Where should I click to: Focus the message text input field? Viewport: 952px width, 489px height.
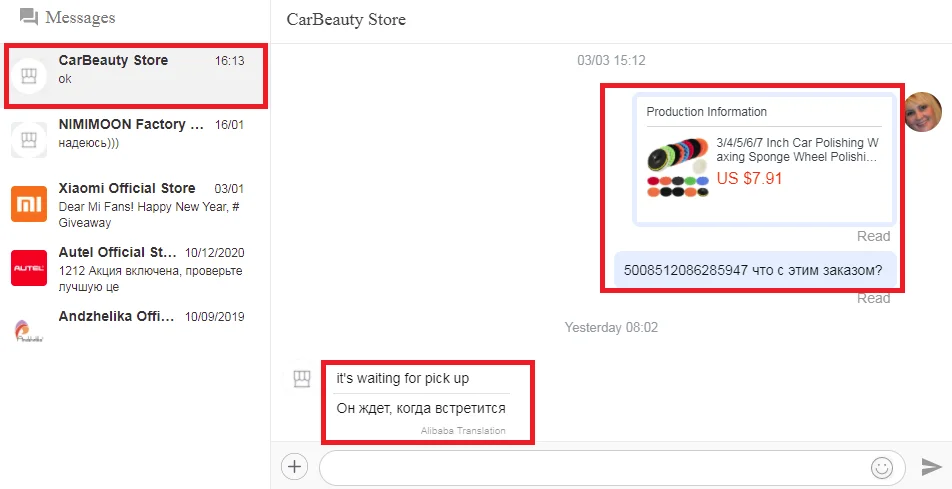click(612, 468)
